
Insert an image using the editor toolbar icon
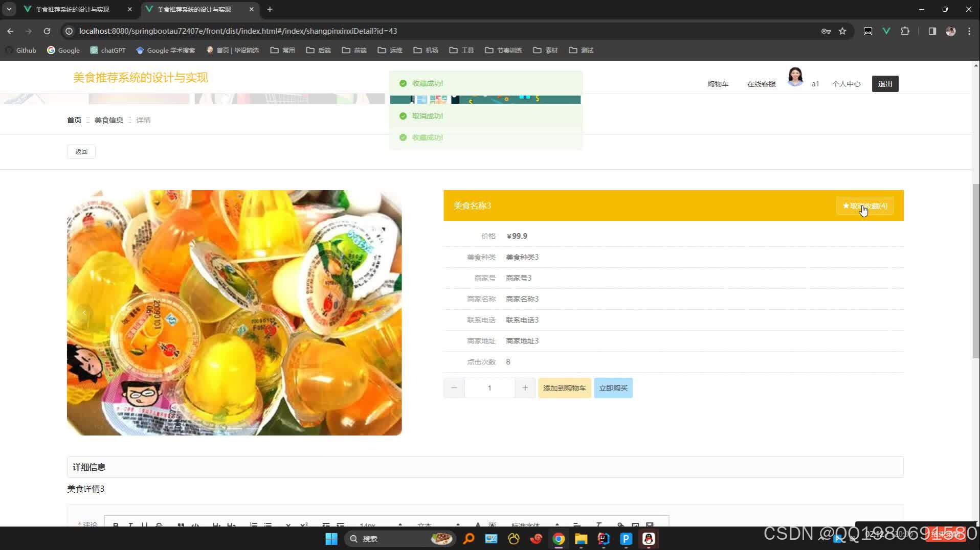[635, 525]
